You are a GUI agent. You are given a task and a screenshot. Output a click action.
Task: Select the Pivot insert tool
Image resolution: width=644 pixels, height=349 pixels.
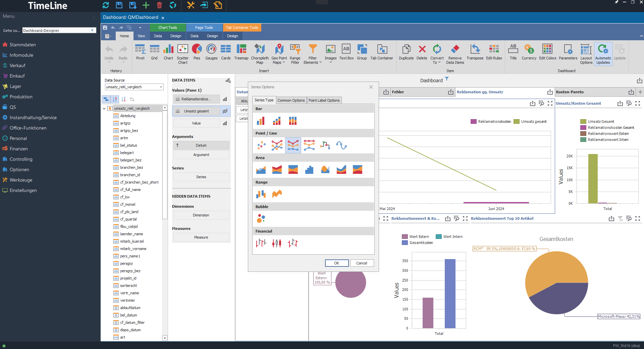click(140, 53)
